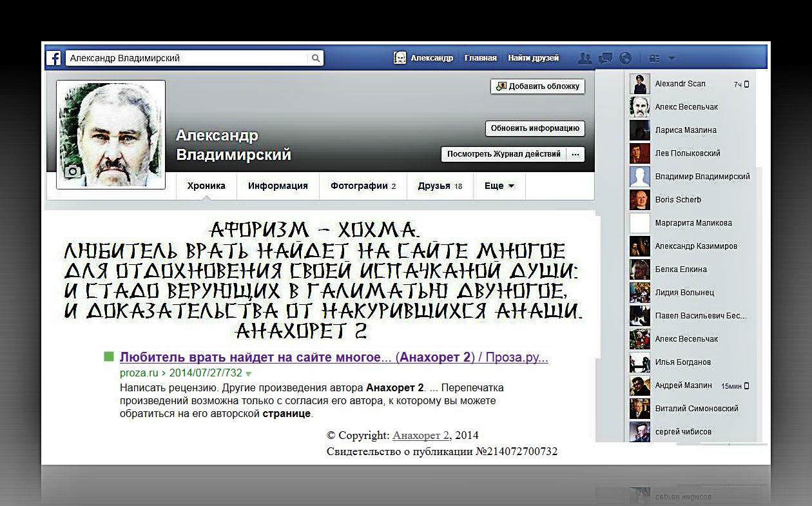Click the large profile photo
This screenshot has height=506, width=812.
click(111, 135)
